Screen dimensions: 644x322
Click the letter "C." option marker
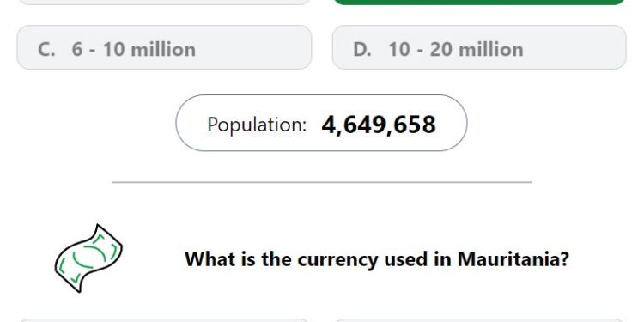pos(46,49)
